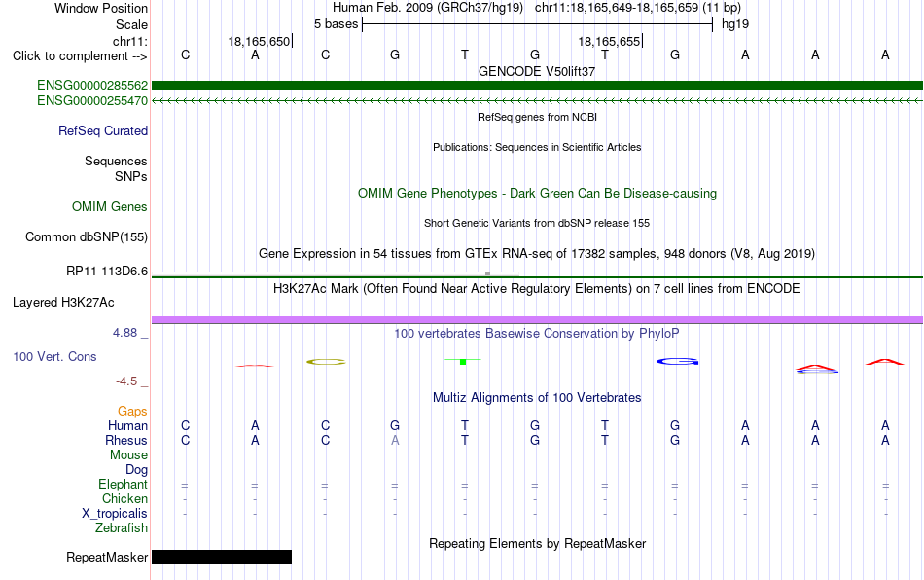This screenshot has height=580, width=924.
Task: Click the RP11-113D6.6 GTEx label
Action: (107, 272)
